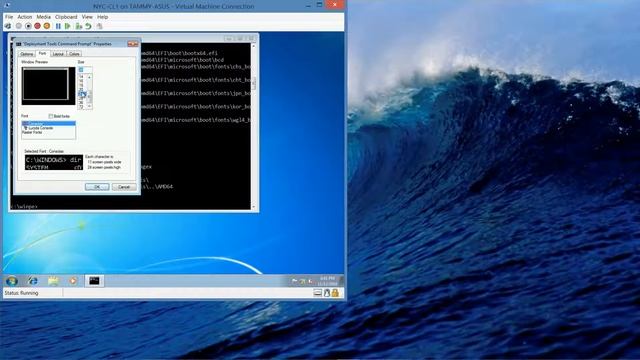The height and width of the screenshot is (360, 640).
Task: Open Windows Media Player on guest taskbar
Action: click(x=73, y=281)
